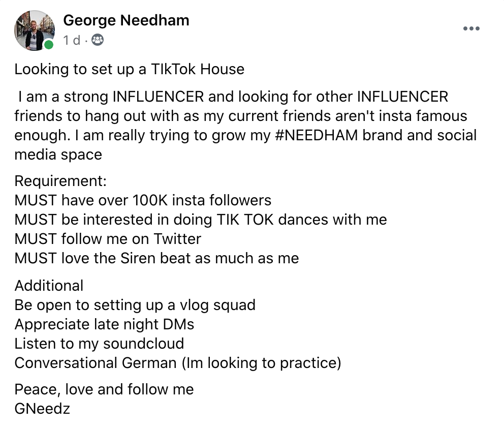Click the 'Looking to set up a TikTok House' line
Screen dimensions: 504x430
pos(129,70)
